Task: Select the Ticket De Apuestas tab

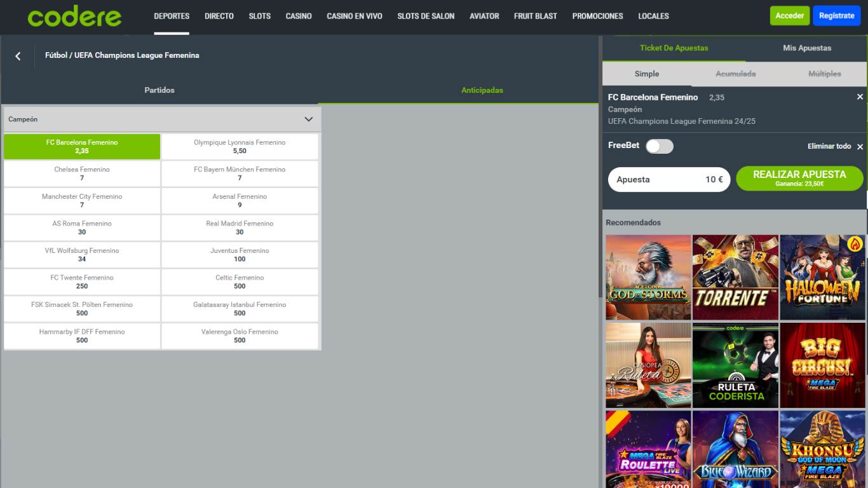Action: 674,48
